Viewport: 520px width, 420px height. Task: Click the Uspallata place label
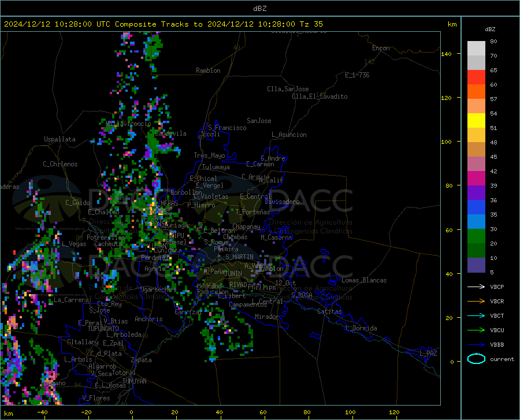tap(60, 139)
